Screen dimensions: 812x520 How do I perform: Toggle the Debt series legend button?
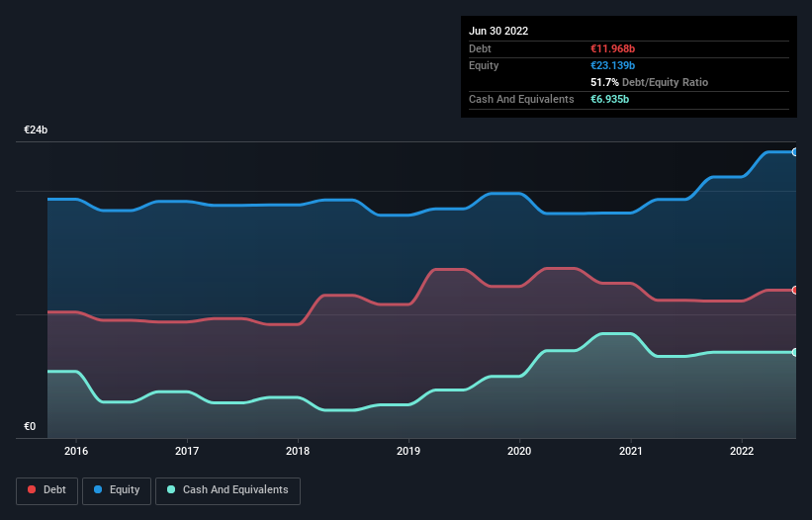coord(46,490)
